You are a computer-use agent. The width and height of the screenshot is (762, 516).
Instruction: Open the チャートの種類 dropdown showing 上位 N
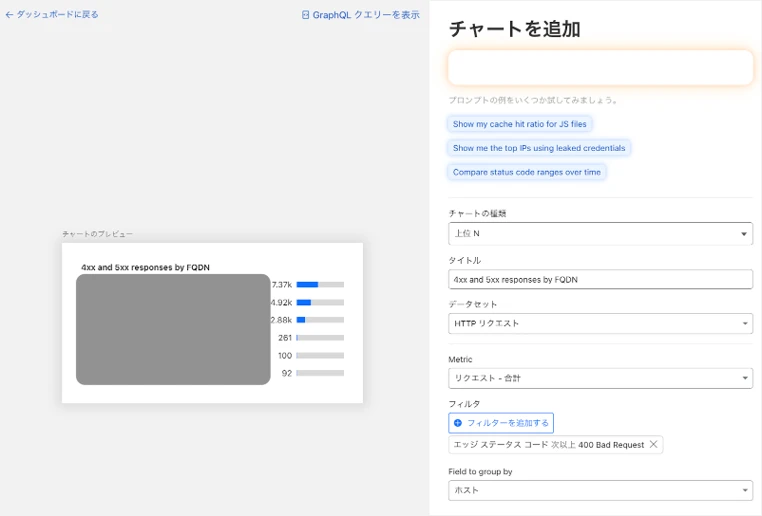(600, 234)
